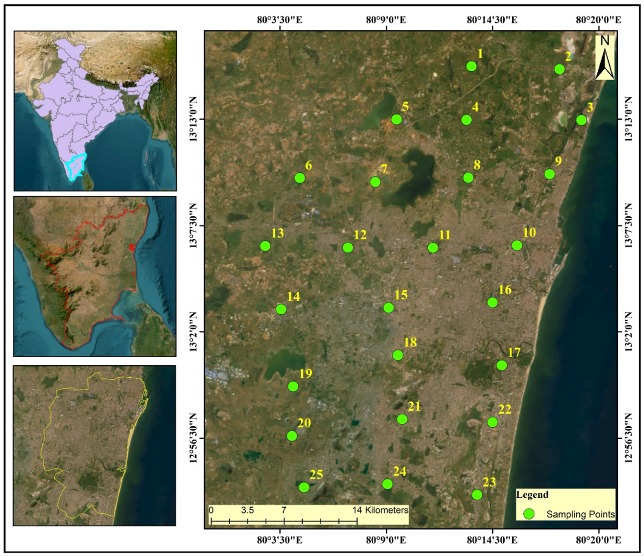Click the north arrow compass icon
Viewport: 644px width, 556px height.
coord(604,56)
